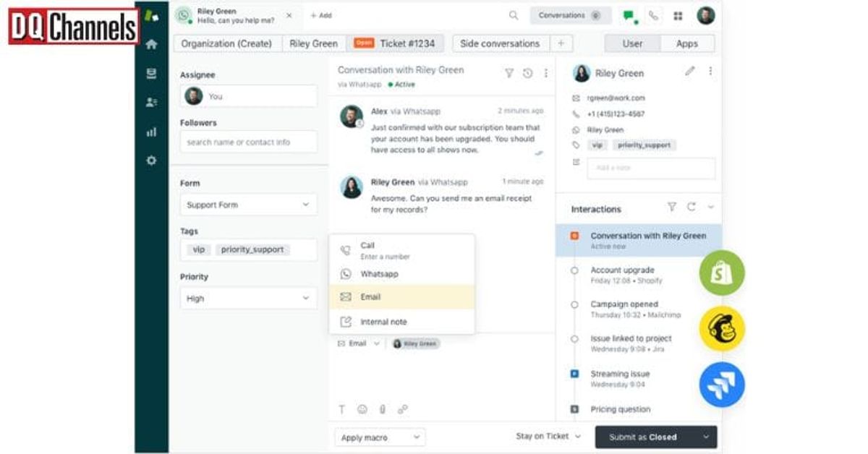Open the Home view in the sidebar
Image resolution: width=868 pixels, height=454 pixels.
click(x=151, y=45)
